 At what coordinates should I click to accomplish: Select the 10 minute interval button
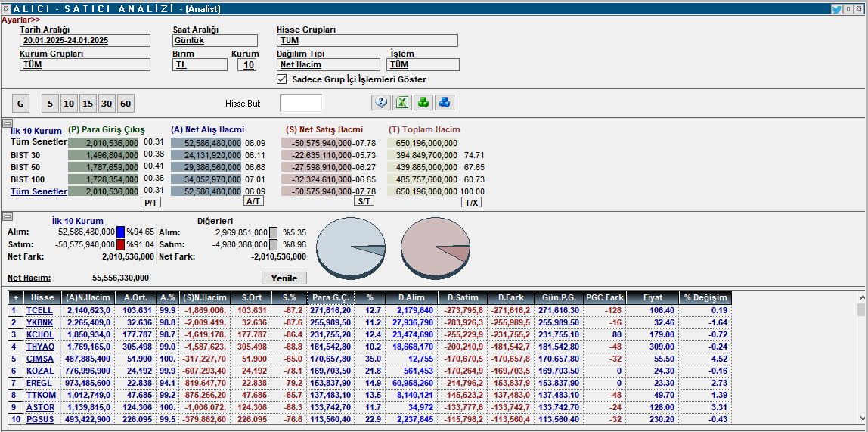[70, 104]
